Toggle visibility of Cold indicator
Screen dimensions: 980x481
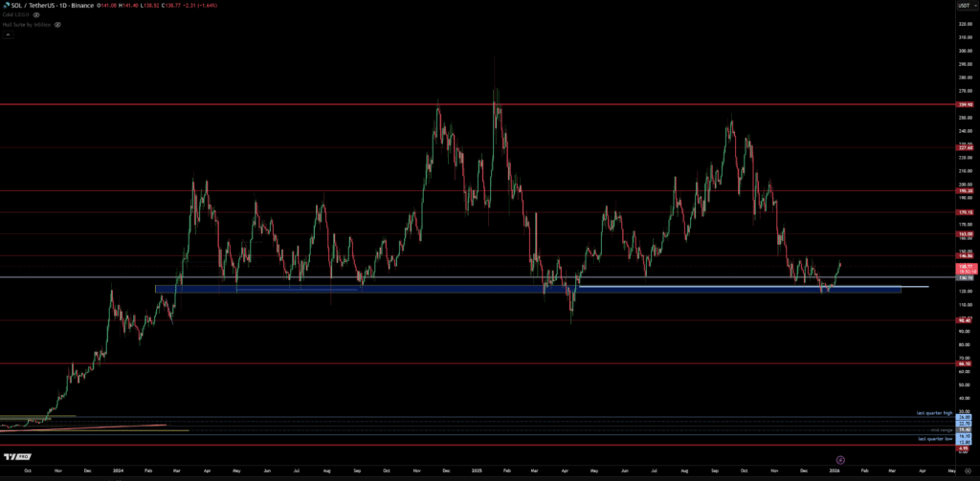click(x=35, y=15)
